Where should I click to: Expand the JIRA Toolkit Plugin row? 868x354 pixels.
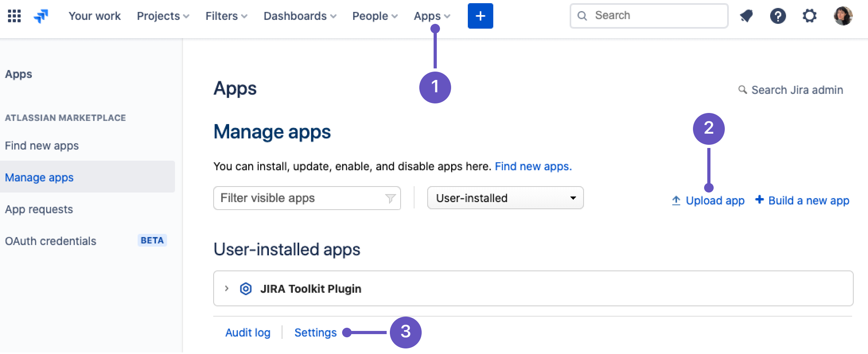pyautogui.click(x=227, y=288)
